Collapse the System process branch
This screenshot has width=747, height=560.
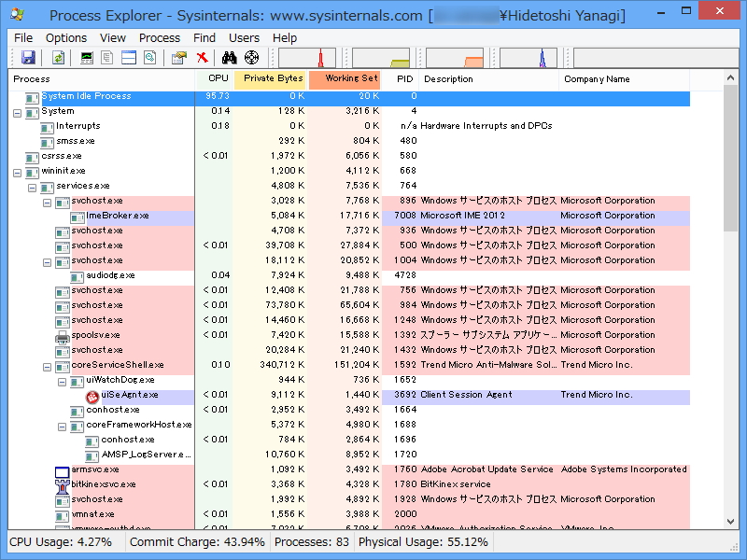click(15, 111)
